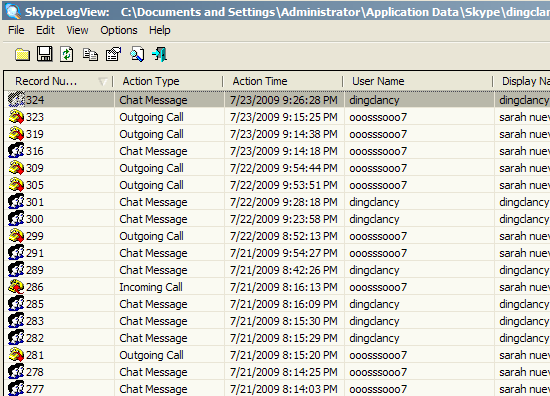This screenshot has width=550, height=396.
Task: Click the chat icon of record 289
Action: [16, 270]
